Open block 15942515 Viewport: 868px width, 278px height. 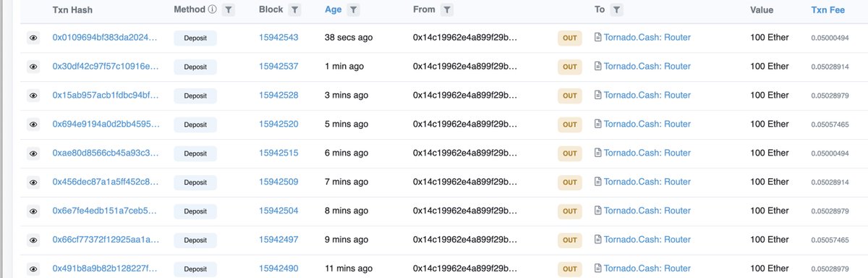(278, 153)
